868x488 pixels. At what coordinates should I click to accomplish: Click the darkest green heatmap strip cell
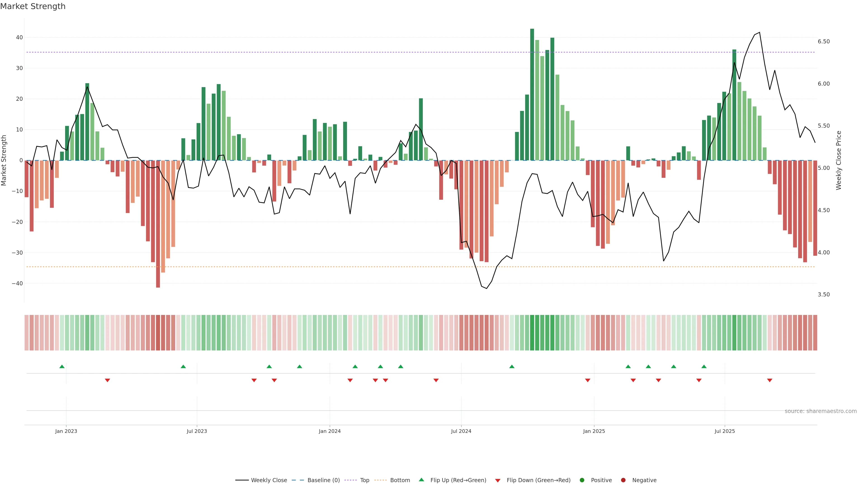532,332
